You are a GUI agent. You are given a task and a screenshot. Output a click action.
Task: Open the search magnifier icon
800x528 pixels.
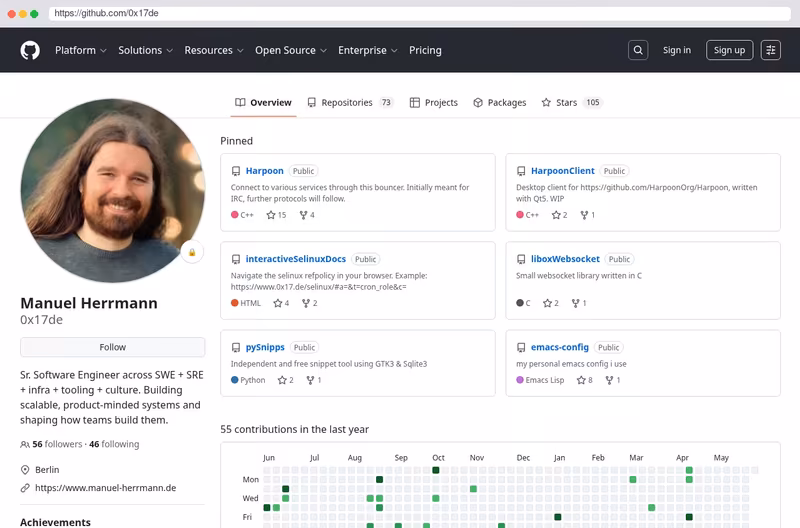point(638,50)
